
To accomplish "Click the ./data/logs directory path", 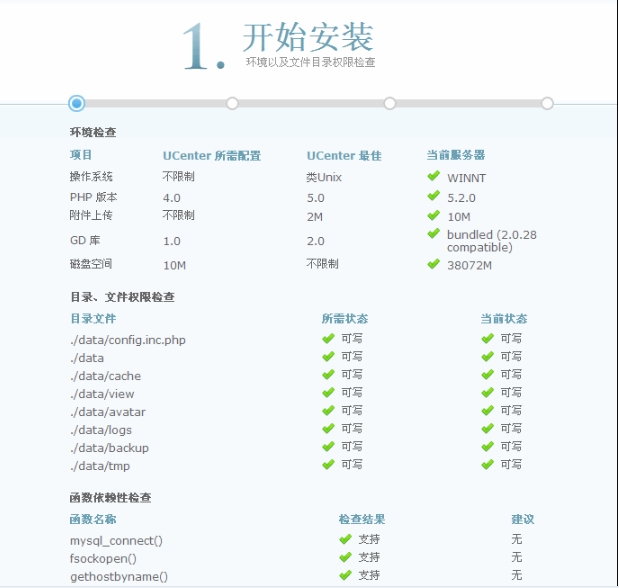I will pos(101,430).
